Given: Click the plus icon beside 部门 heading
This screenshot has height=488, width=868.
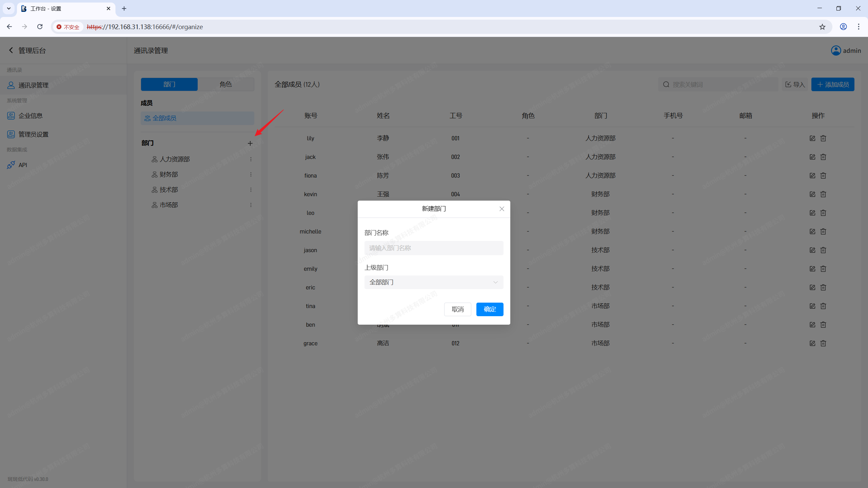Looking at the screenshot, I should point(250,143).
